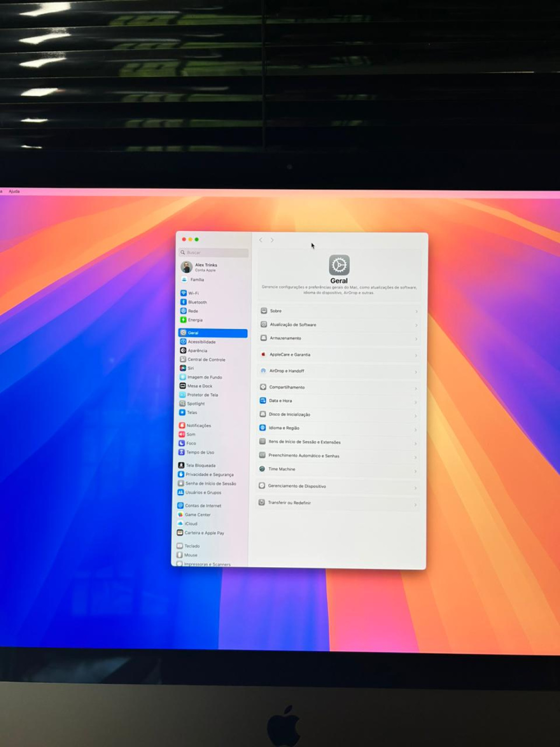The width and height of the screenshot is (560, 747).
Task: Select Privacidade e Segurança in sidebar
Action: tap(209, 474)
